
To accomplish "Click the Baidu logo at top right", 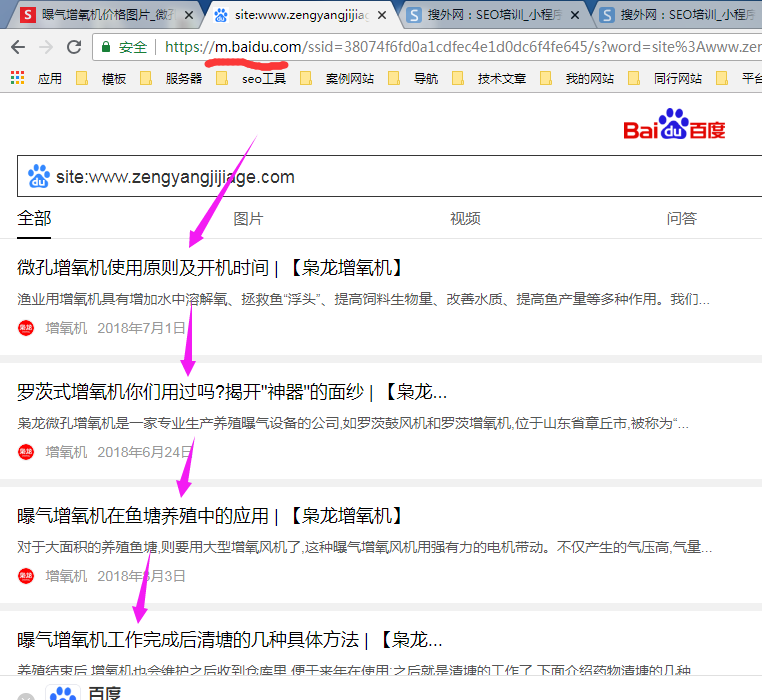I will click(673, 124).
